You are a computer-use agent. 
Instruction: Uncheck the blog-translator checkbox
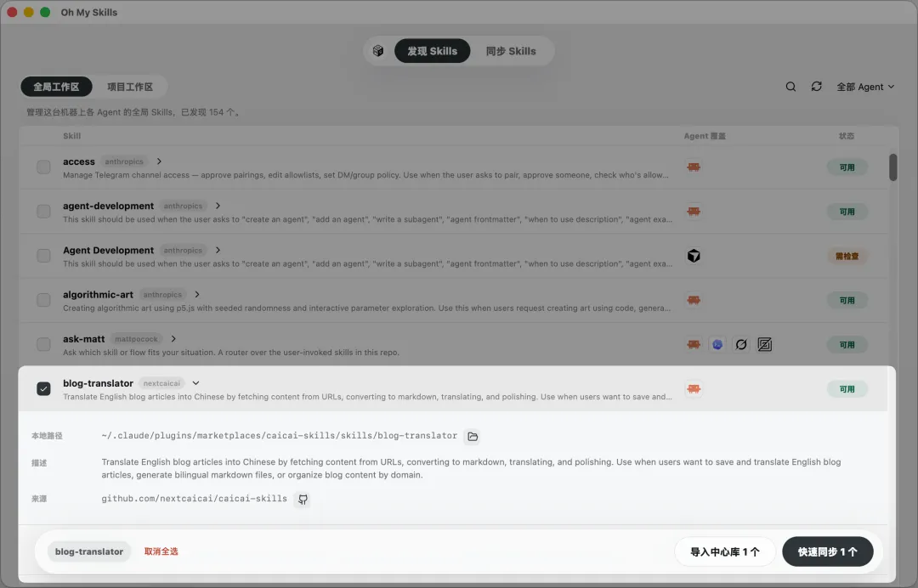tap(44, 388)
